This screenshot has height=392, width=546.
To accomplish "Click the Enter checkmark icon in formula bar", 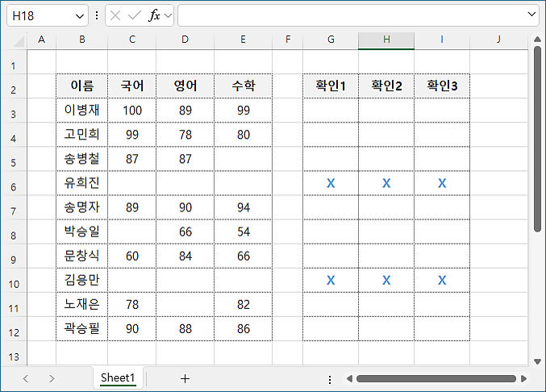I will click(134, 15).
